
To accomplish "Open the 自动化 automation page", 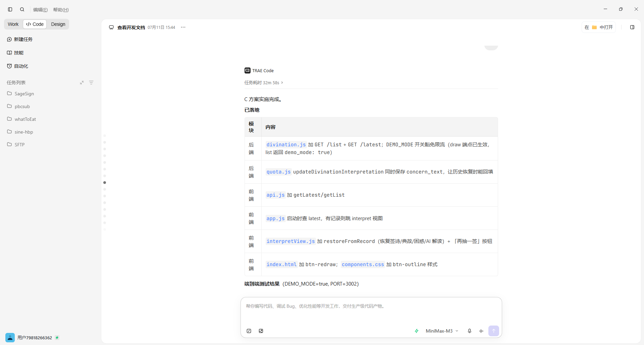I will tap(17, 66).
